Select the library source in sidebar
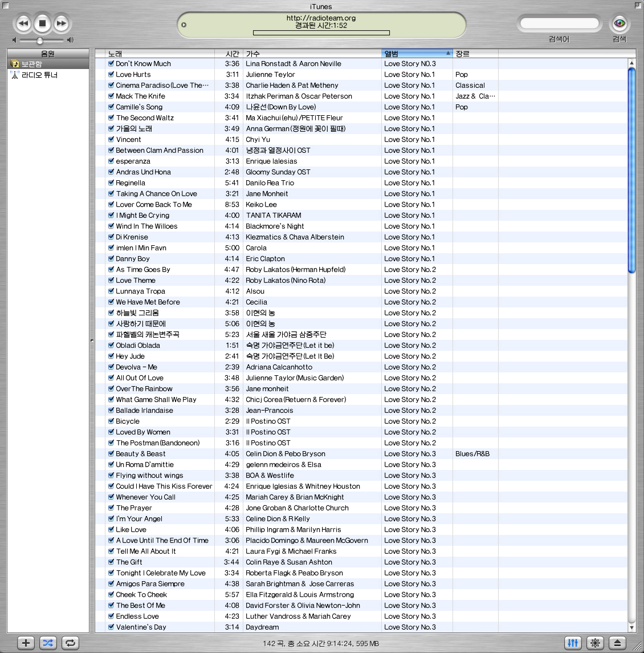The height and width of the screenshot is (653, 644). [31, 64]
